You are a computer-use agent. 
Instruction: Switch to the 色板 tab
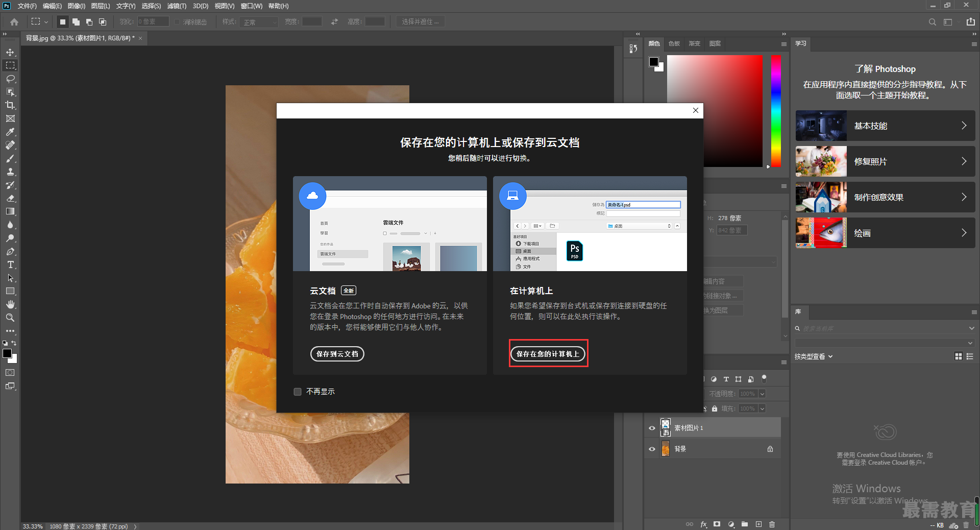674,44
